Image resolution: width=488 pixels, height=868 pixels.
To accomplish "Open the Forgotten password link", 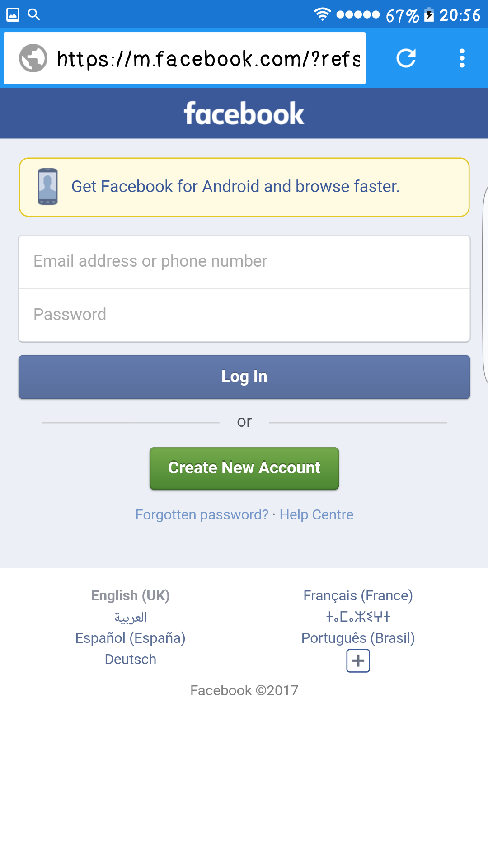I will (202, 515).
